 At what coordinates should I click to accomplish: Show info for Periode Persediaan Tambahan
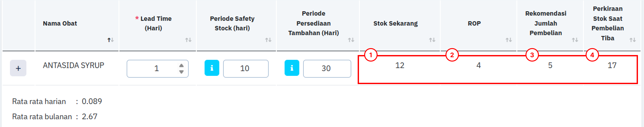click(x=292, y=68)
